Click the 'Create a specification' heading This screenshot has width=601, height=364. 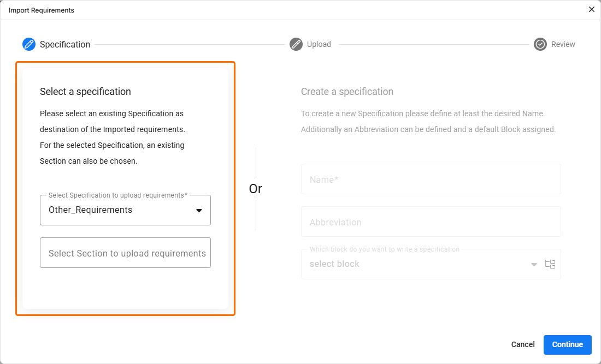pos(347,92)
